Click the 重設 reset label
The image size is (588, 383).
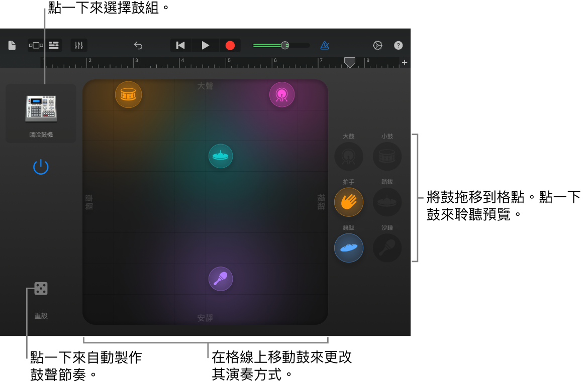click(41, 316)
